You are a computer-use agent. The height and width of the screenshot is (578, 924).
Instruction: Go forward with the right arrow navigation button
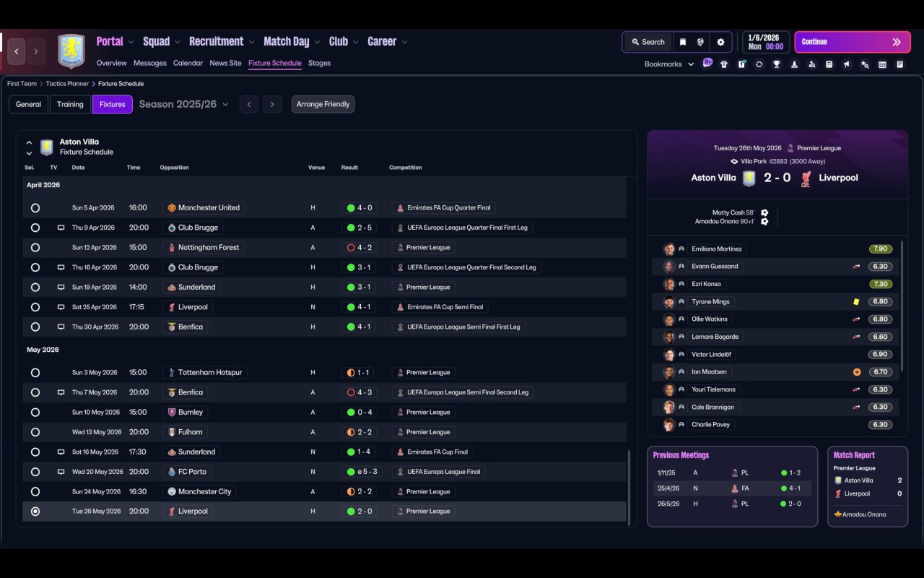[35, 51]
